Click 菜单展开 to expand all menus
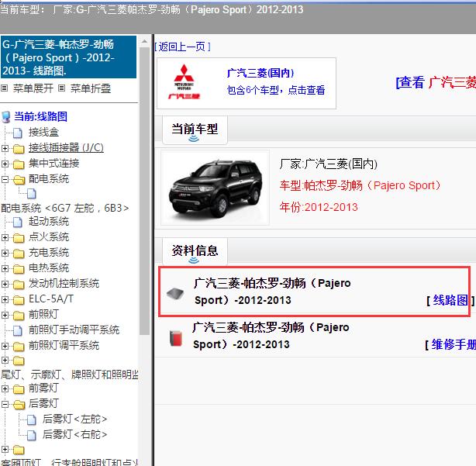 click(x=33, y=88)
